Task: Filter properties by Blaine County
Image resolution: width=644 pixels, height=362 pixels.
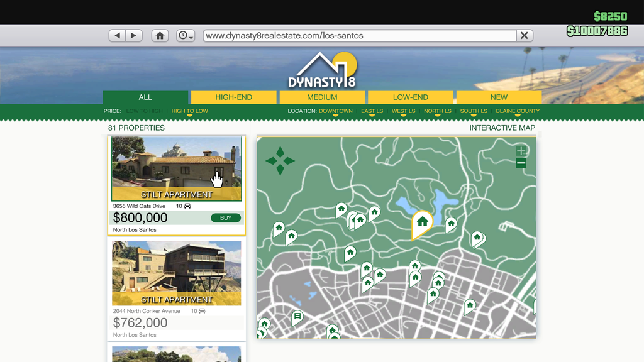Action: (518, 111)
